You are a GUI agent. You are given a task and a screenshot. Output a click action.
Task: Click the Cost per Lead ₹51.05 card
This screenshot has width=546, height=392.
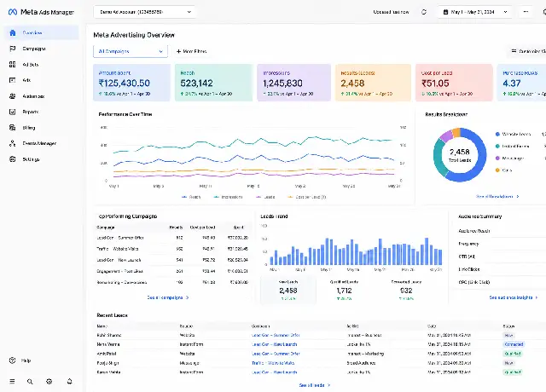coord(454,83)
